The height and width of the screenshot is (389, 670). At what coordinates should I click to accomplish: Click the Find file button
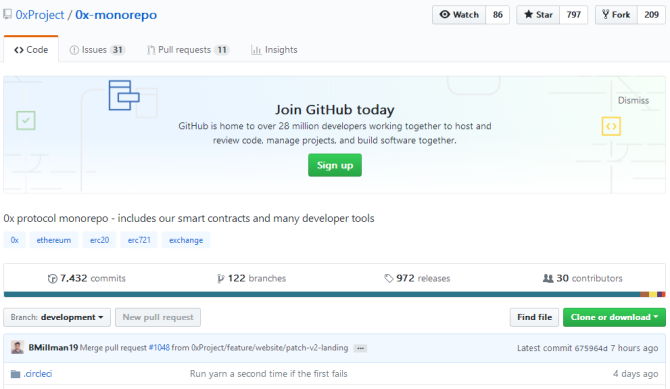coord(534,317)
